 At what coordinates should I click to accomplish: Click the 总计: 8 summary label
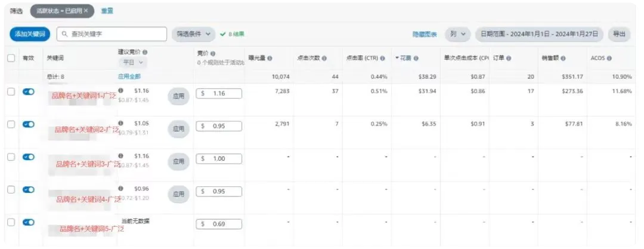[55, 76]
